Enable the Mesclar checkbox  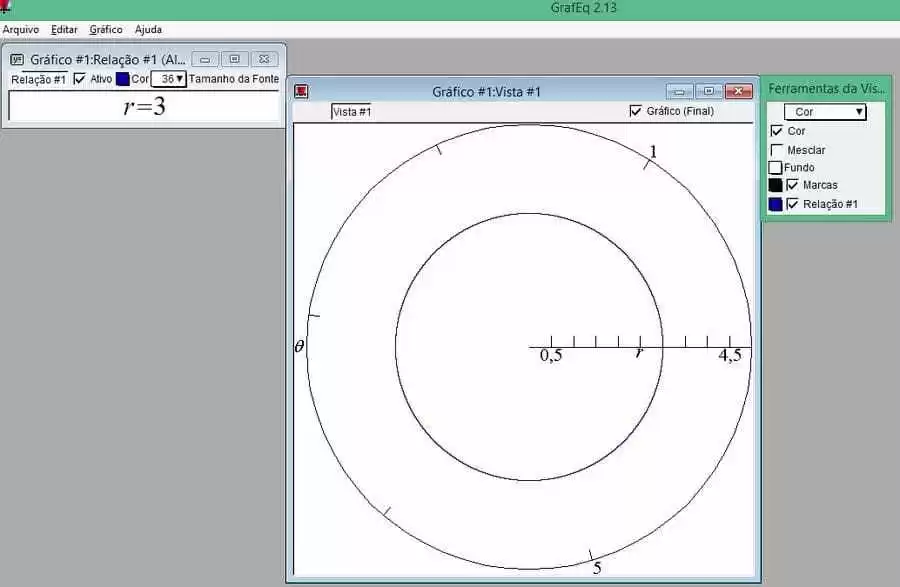tap(777, 150)
